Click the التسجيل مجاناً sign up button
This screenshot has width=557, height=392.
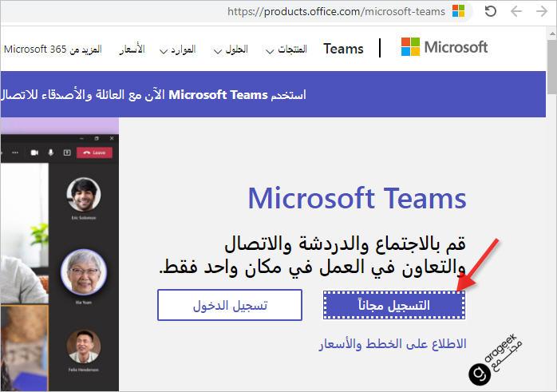click(394, 305)
